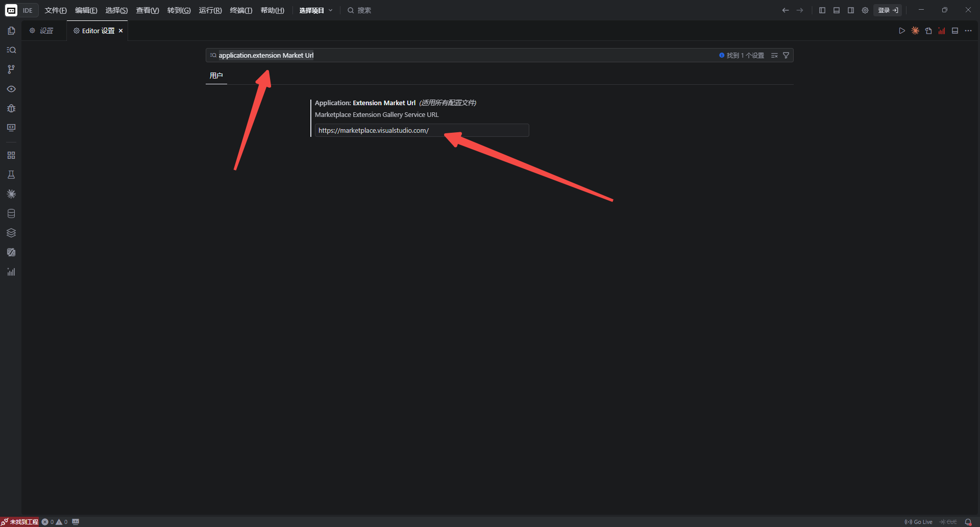Image resolution: width=980 pixels, height=527 pixels.
Task: Go back with the left arrow
Action: click(x=786, y=10)
